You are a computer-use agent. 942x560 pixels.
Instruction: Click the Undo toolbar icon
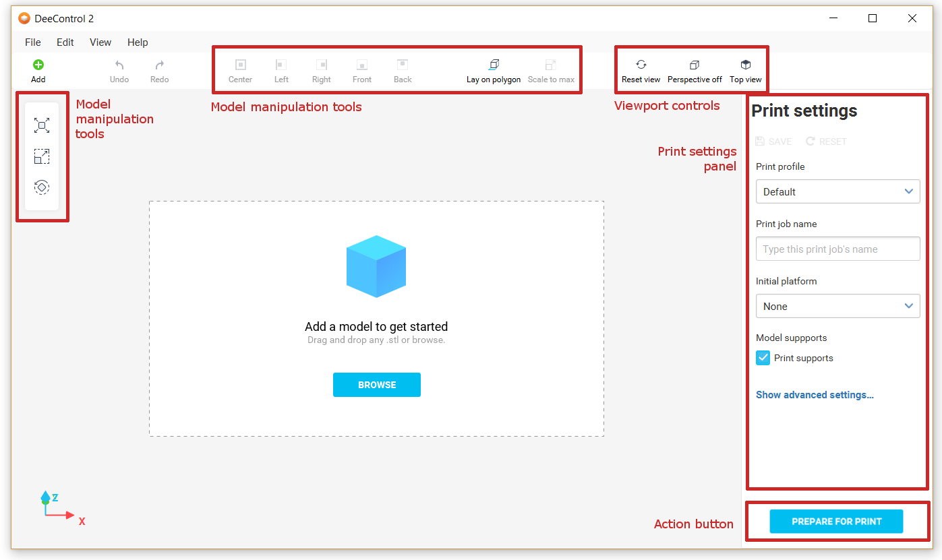119,65
